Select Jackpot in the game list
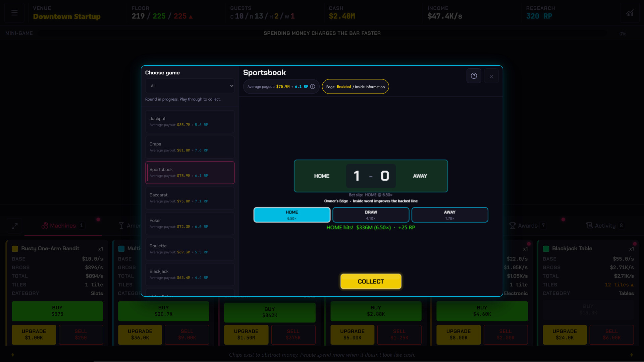Image resolution: width=644 pixels, height=362 pixels. point(190,122)
